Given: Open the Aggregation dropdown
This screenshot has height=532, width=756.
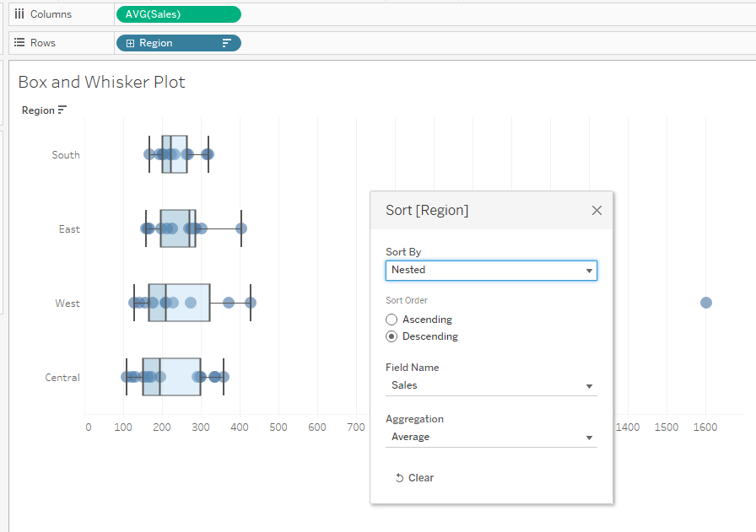Looking at the screenshot, I should click(491, 438).
